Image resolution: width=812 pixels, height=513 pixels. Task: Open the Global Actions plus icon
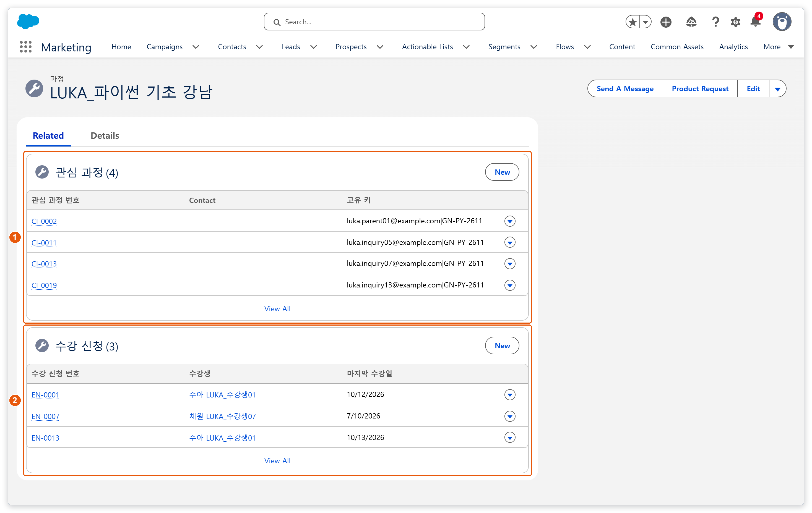666,22
